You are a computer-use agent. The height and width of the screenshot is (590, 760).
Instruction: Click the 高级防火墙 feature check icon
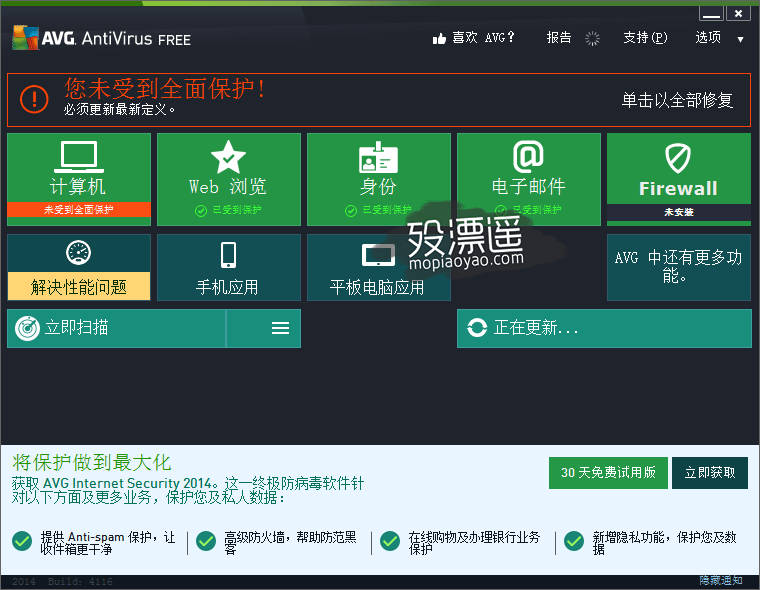click(x=206, y=541)
